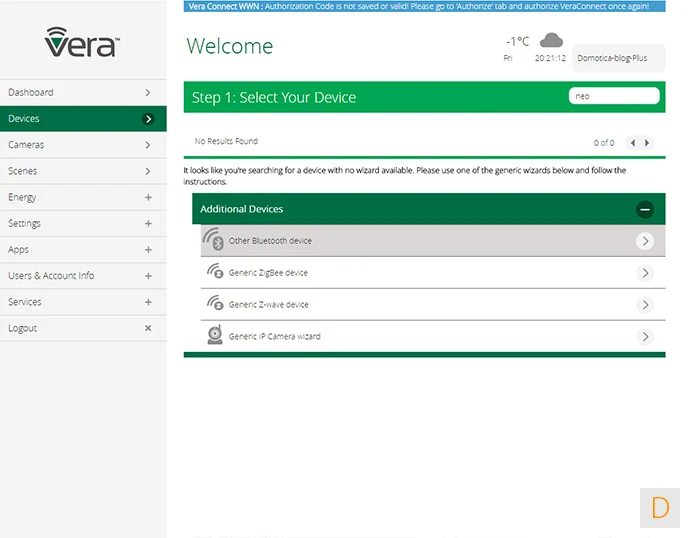
Task: Go to next results page arrow
Action: coord(647,143)
